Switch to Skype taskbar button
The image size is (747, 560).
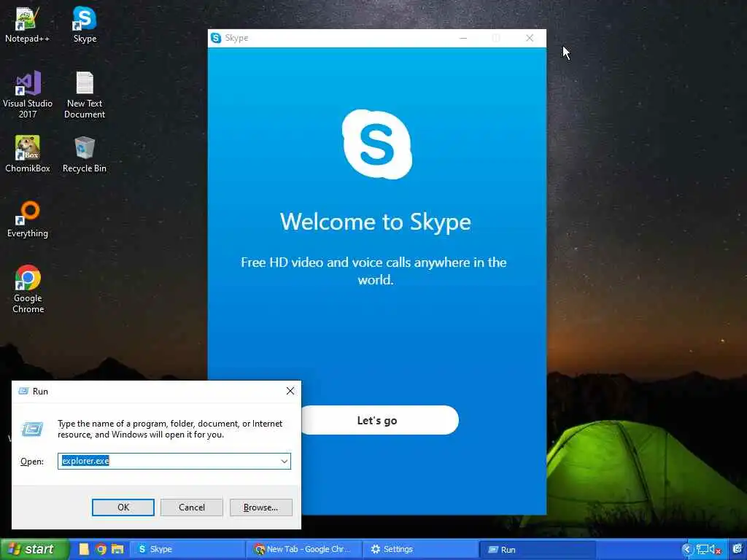coord(187,549)
